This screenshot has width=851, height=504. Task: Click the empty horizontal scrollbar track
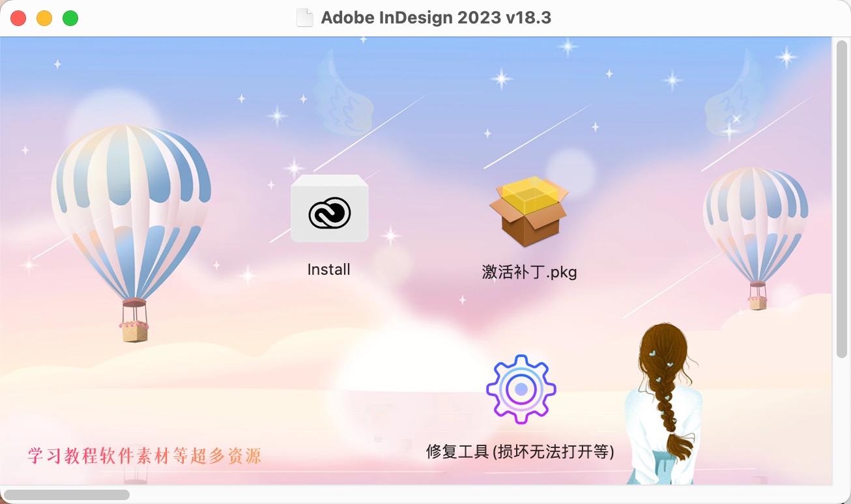pyautogui.click(x=482, y=495)
